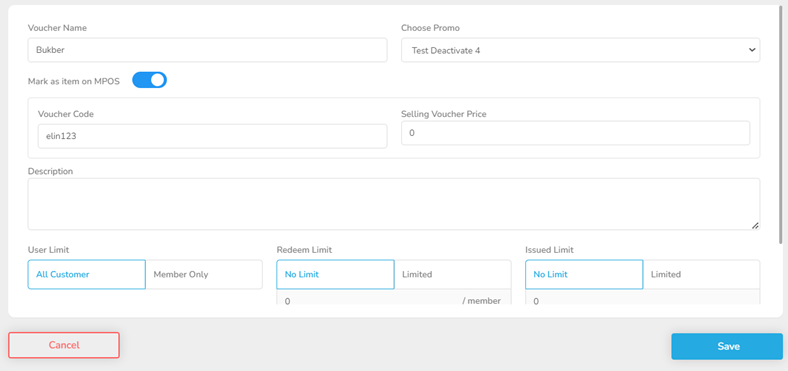
Task: Focus the Selling Voucher Price field
Action: pos(575,133)
